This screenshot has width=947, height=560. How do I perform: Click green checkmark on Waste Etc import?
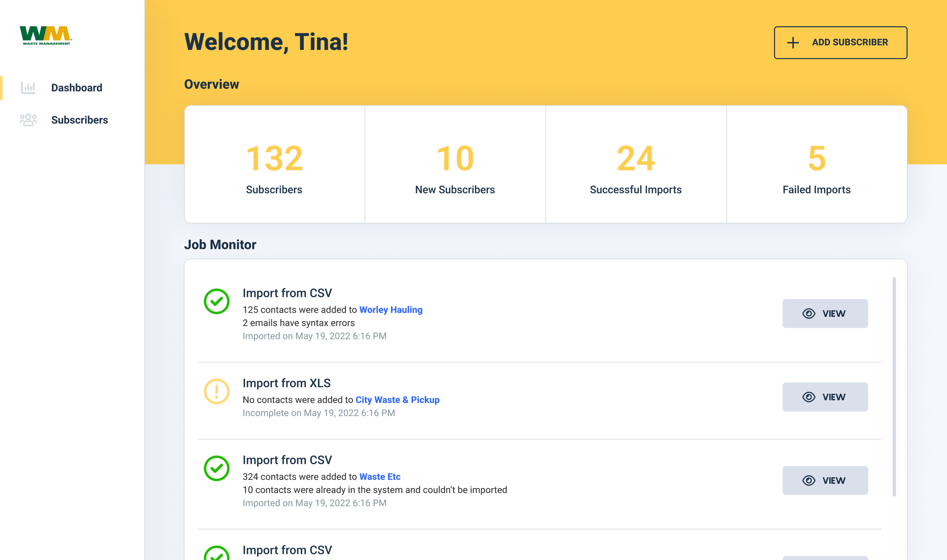click(x=217, y=468)
